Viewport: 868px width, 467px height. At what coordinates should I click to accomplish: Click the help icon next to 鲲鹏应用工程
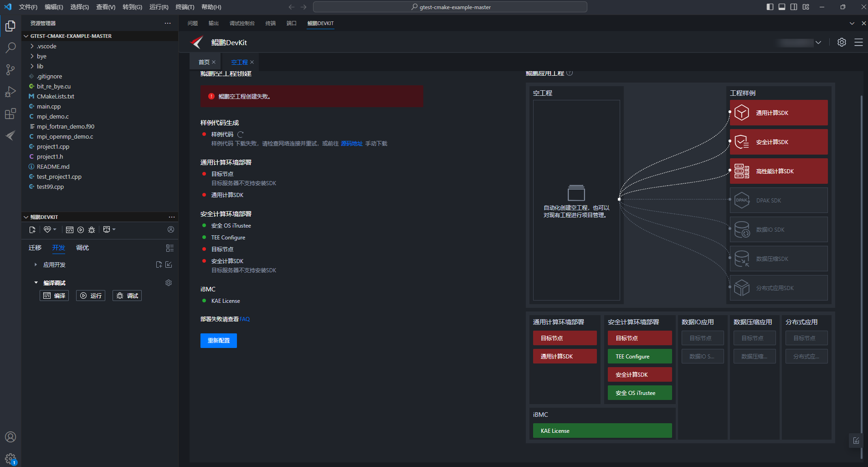(x=570, y=73)
